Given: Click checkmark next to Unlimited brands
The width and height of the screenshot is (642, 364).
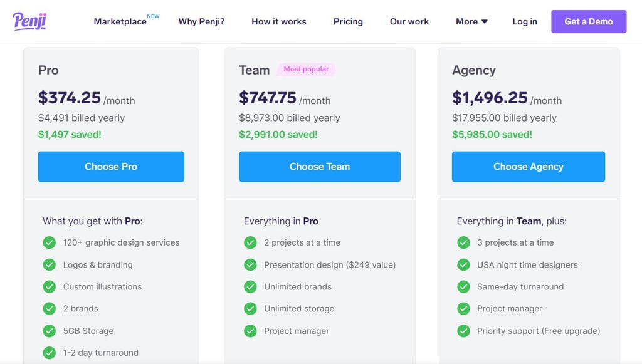Looking at the screenshot, I should [250, 286].
